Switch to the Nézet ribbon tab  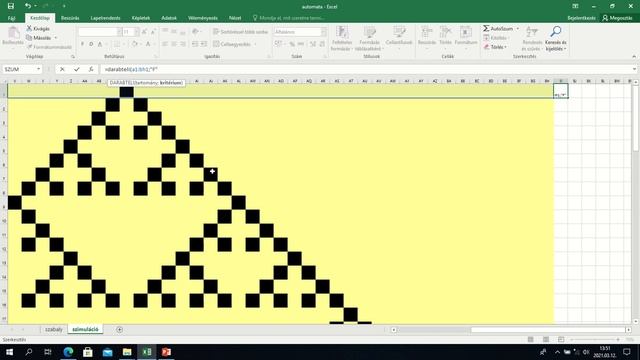click(x=235, y=18)
